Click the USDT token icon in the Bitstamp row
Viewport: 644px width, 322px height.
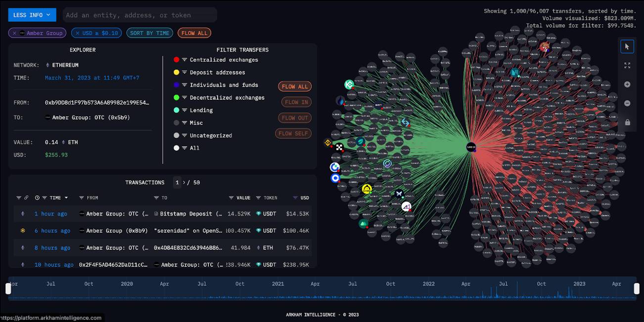coord(258,214)
